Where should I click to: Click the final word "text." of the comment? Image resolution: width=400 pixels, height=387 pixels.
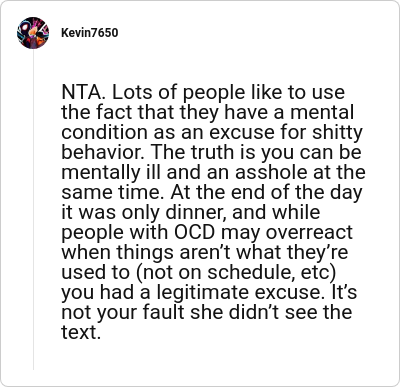(81, 332)
